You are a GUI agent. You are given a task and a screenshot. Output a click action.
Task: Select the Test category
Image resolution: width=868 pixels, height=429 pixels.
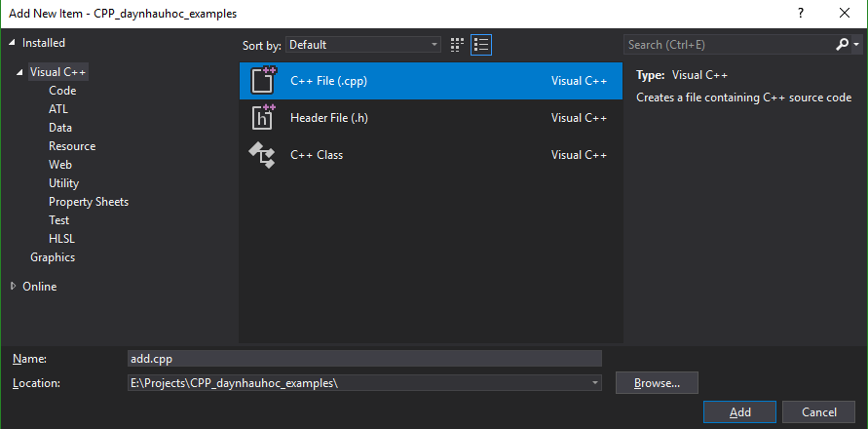point(58,220)
